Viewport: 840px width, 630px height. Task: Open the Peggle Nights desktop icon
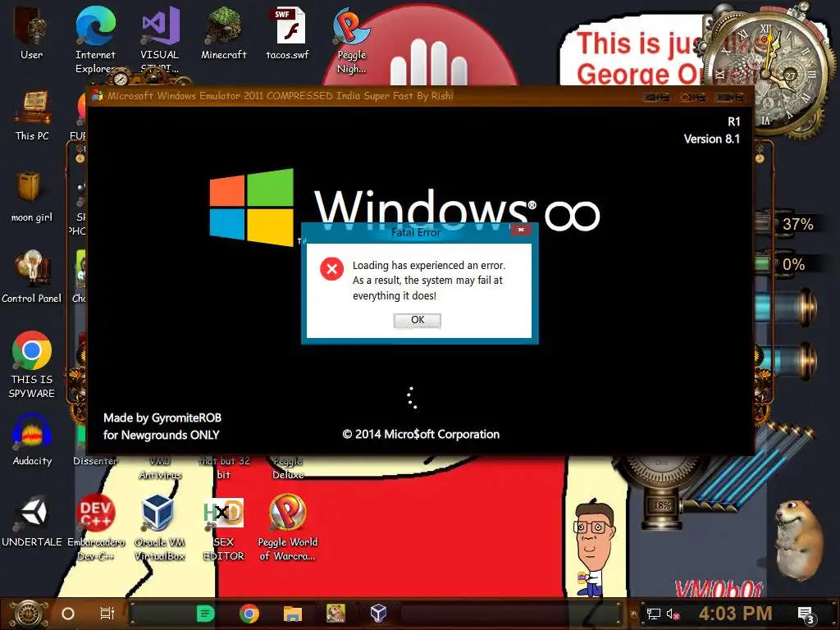click(x=351, y=39)
